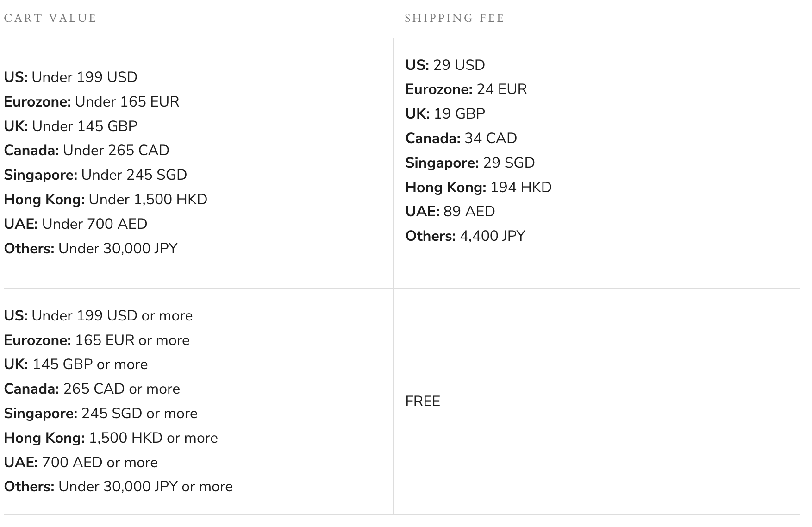
Task: Click the Eurozone Under 165 EUR line
Action: 91,101
